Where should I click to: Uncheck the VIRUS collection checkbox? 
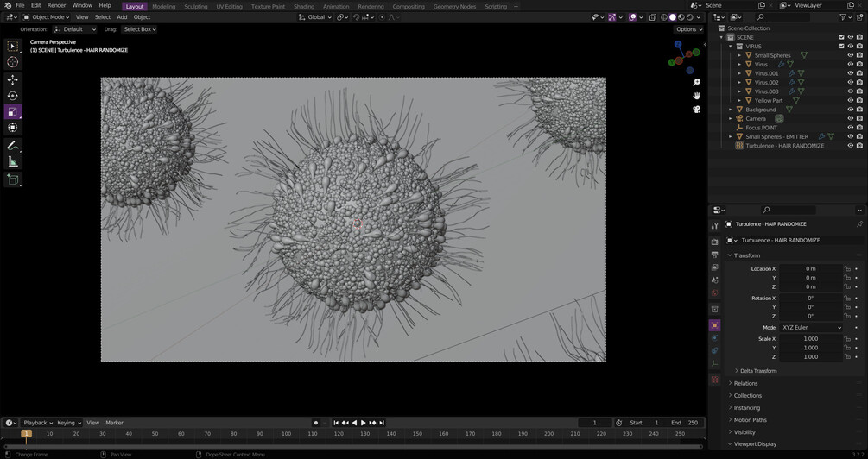(841, 46)
